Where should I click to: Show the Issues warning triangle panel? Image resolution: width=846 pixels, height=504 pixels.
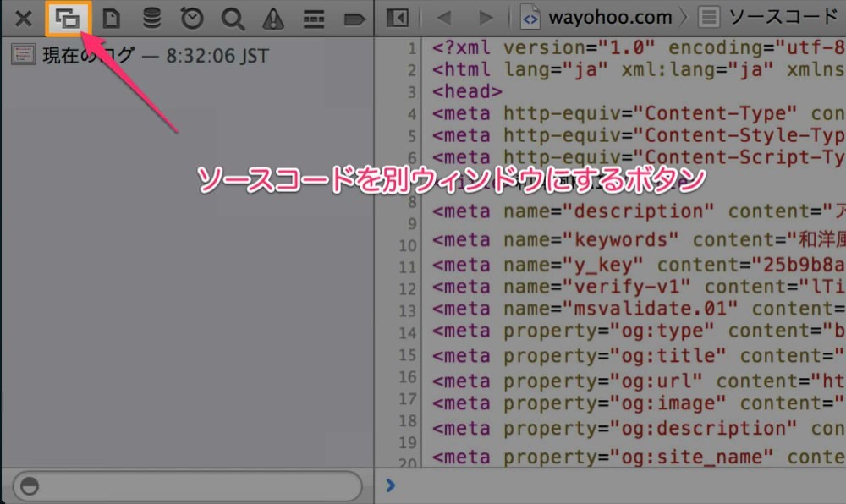tap(273, 19)
